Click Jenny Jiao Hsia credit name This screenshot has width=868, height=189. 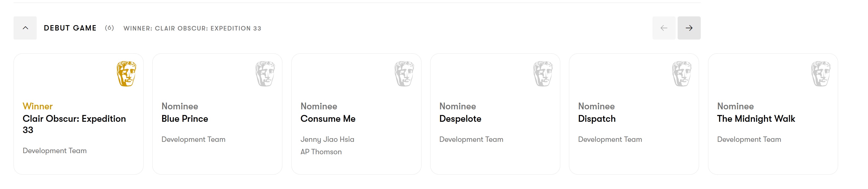point(327,139)
